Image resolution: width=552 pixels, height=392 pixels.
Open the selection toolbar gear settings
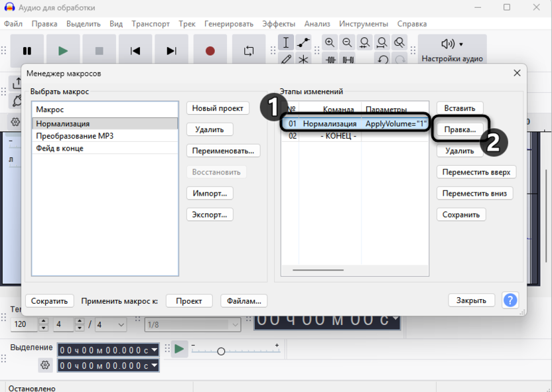click(x=45, y=365)
